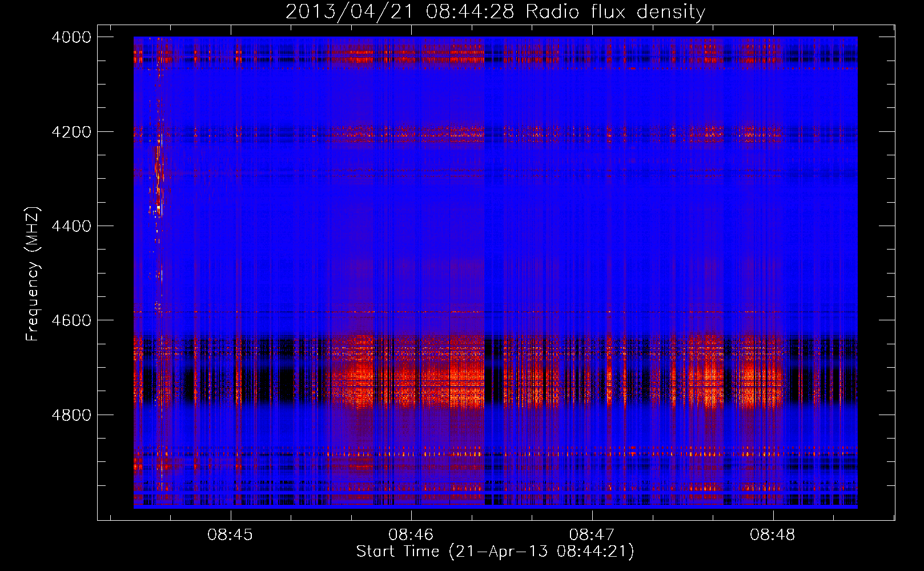The width and height of the screenshot is (924, 571).
Task: Click the "Start Time (21-Apr-13 08:44:21)" axis label
Action: [495, 552]
